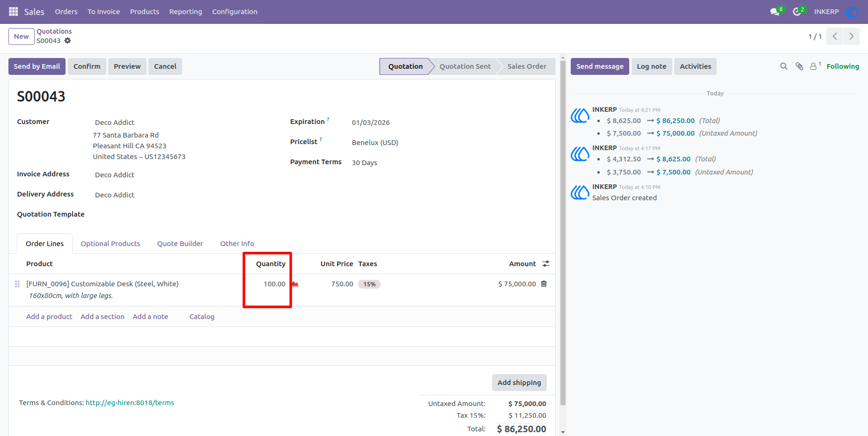This screenshot has width=868, height=436.
Task: Open the Payment Terms field 30 Days
Action: click(x=364, y=163)
